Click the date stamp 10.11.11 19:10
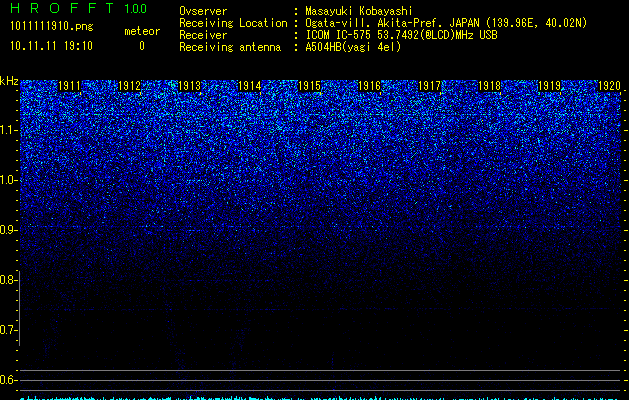Screen dimensions: 629x400 click(51, 46)
